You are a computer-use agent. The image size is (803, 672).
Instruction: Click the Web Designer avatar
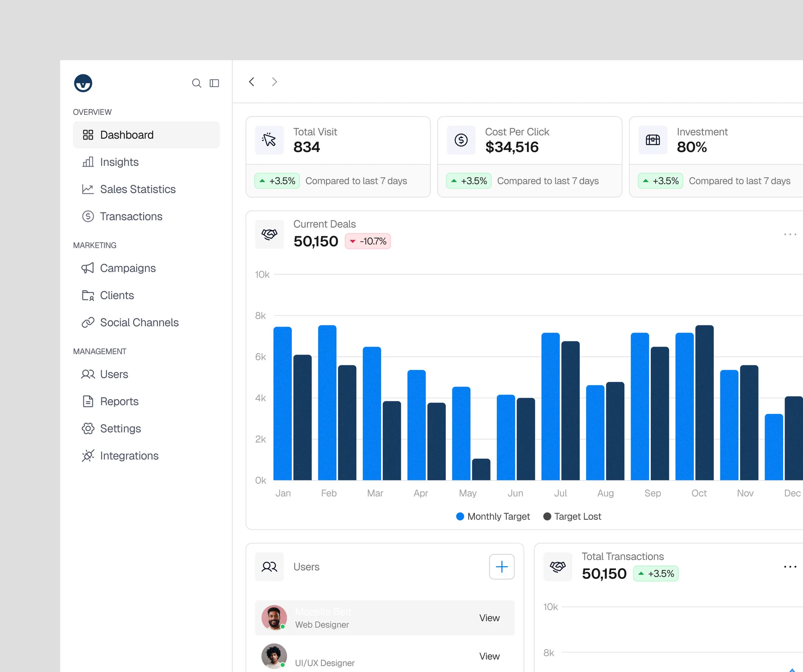274,618
